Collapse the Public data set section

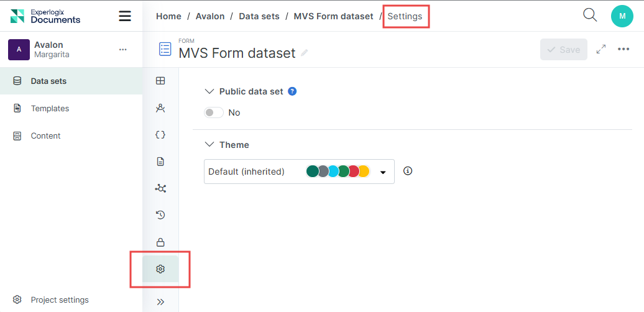[209, 91]
